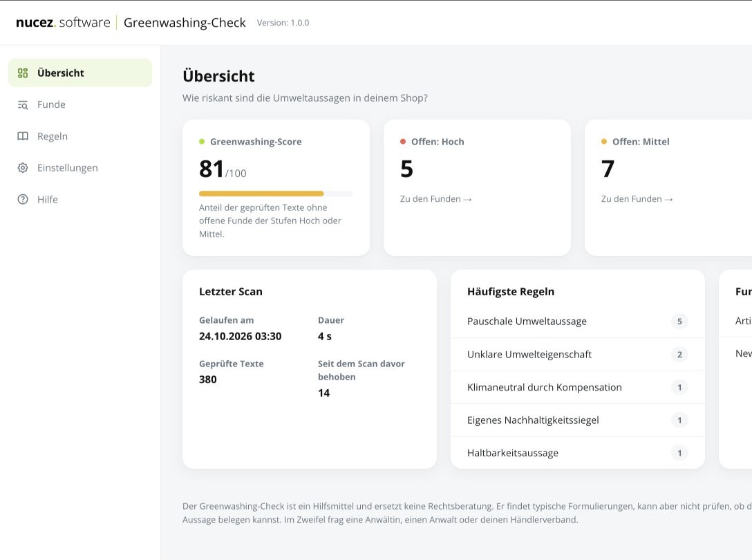Image resolution: width=752 pixels, height=560 pixels.
Task: Click the fixed-since-last-scan value 14
Action: pyautogui.click(x=323, y=393)
